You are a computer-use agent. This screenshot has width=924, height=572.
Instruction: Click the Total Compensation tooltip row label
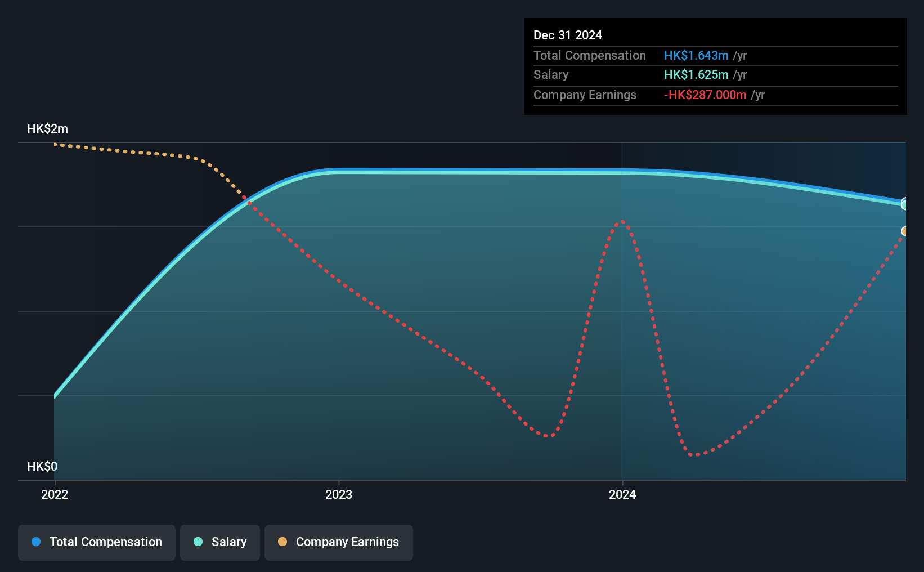pyautogui.click(x=590, y=55)
